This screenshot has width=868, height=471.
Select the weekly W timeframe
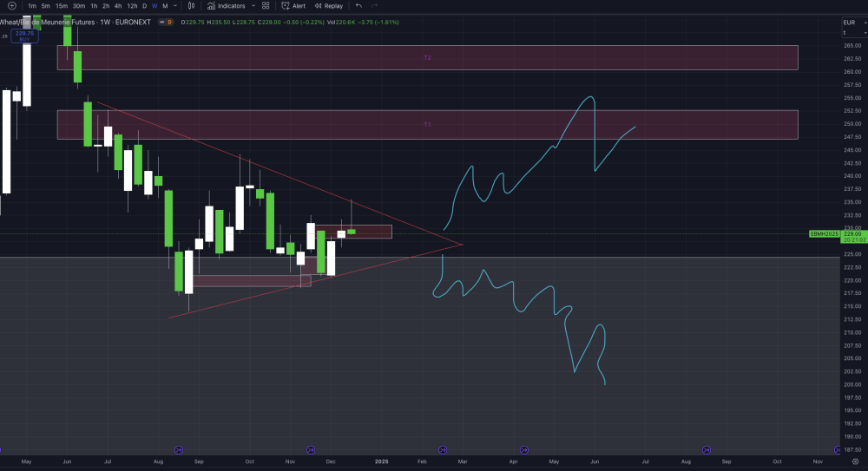[x=155, y=6]
